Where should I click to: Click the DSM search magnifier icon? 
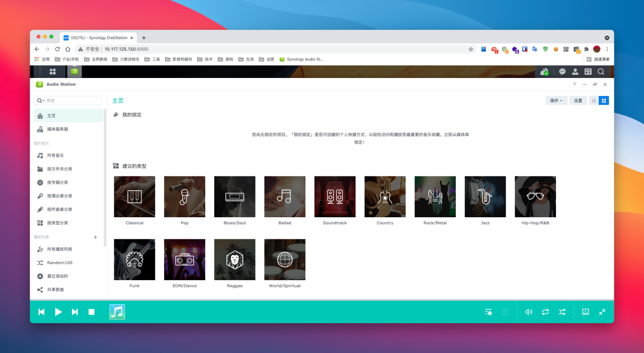(601, 71)
